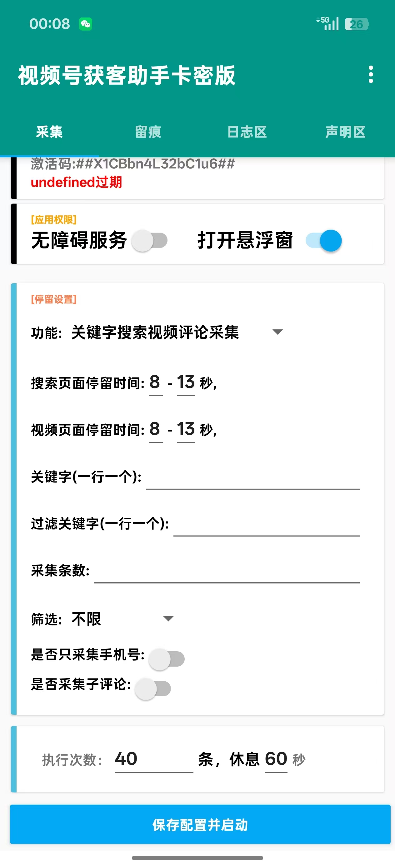This screenshot has height=868, width=395.
Task: Toggle 是否只采集手机号 switch on
Action: (167, 659)
